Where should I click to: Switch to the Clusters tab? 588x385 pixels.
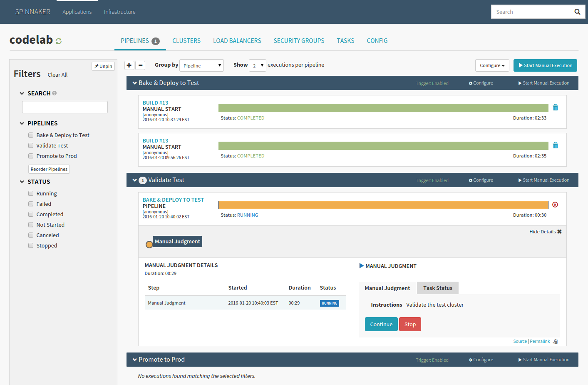point(186,41)
